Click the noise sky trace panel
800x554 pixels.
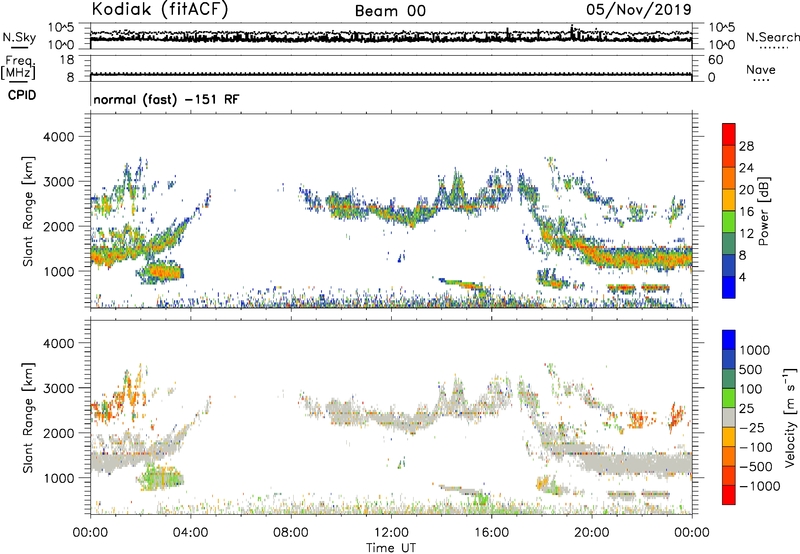pyautogui.click(x=391, y=36)
